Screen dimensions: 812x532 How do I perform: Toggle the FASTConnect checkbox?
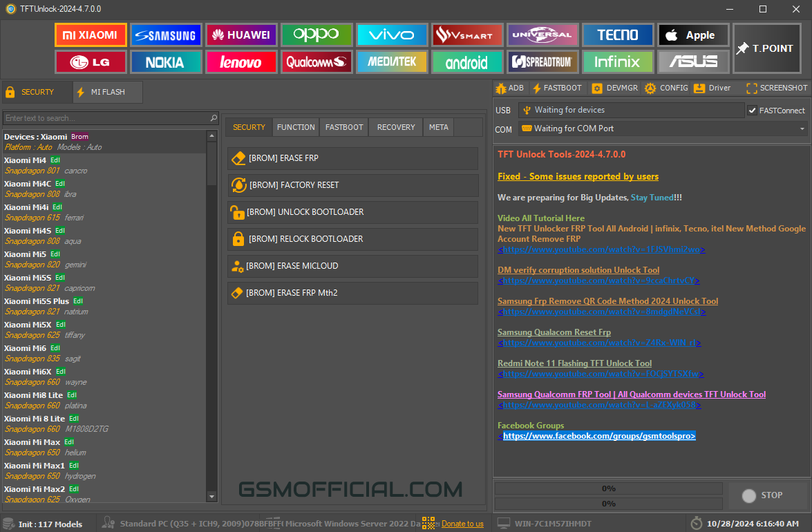click(752, 111)
